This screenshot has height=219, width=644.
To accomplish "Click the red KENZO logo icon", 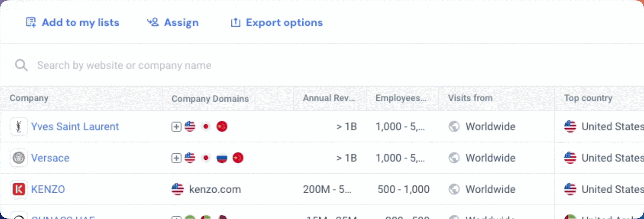I will tap(19, 189).
